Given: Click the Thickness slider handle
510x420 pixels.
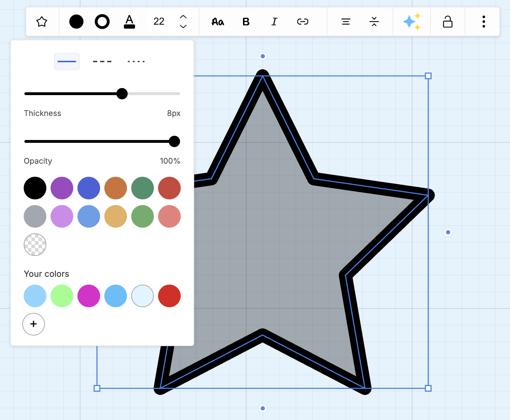Looking at the screenshot, I should point(122,94).
